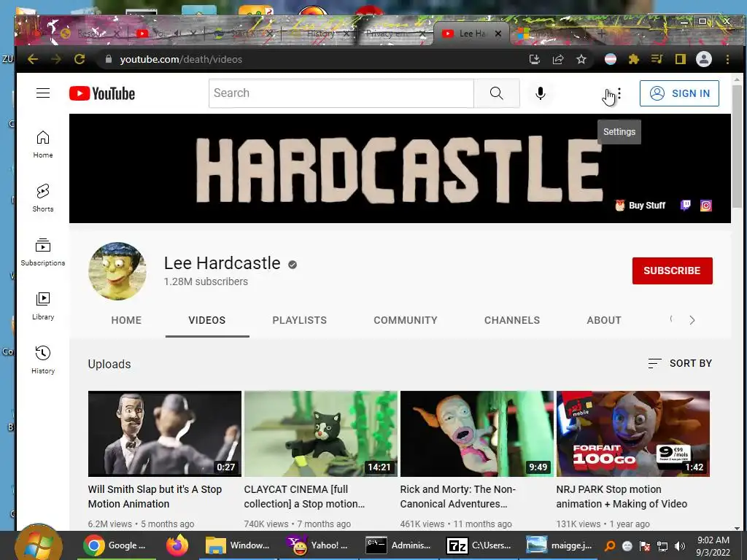Viewport: 747px width, 560px height.
Task: Click the SIGN IN button
Action: point(679,93)
